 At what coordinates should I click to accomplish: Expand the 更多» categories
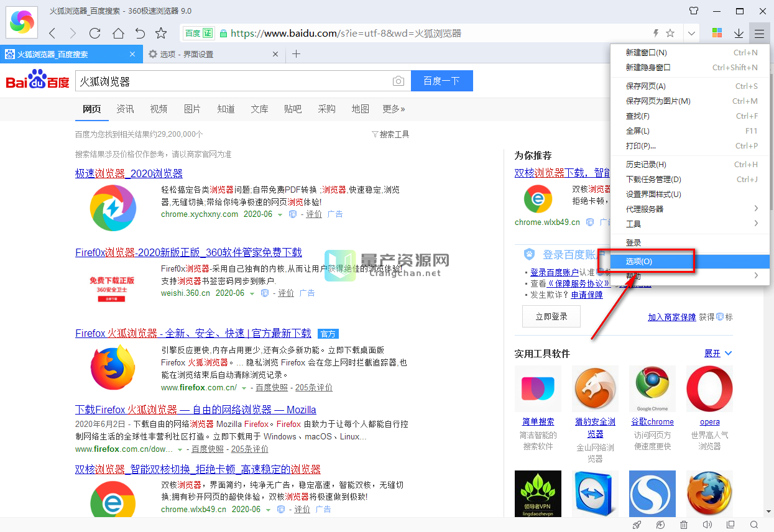pyautogui.click(x=394, y=109)
